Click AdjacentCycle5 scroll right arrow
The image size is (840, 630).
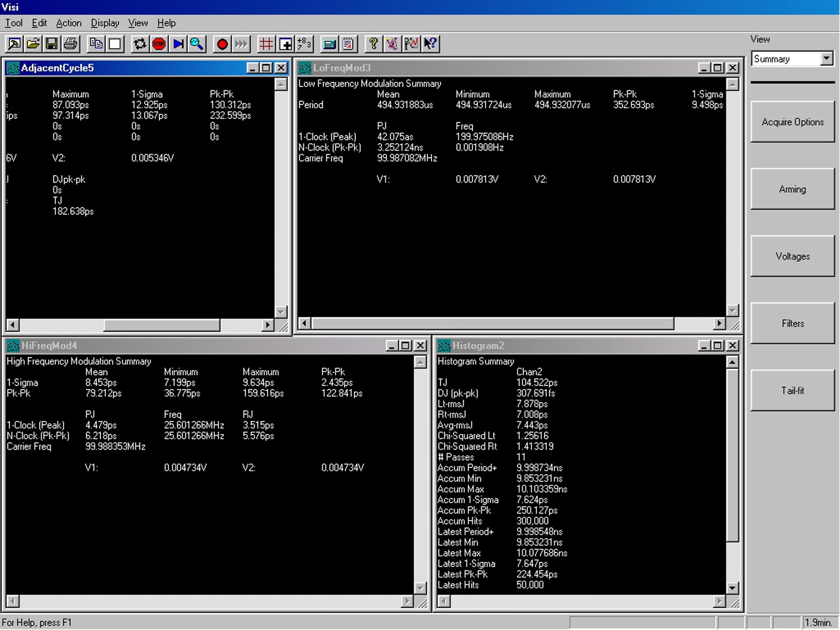[x=267, y=325]
